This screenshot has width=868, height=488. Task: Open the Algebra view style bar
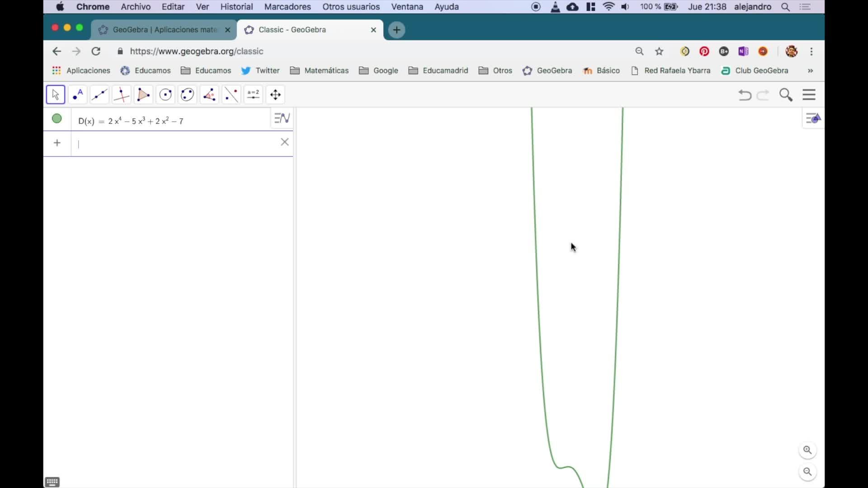click(x=282, y=118)
